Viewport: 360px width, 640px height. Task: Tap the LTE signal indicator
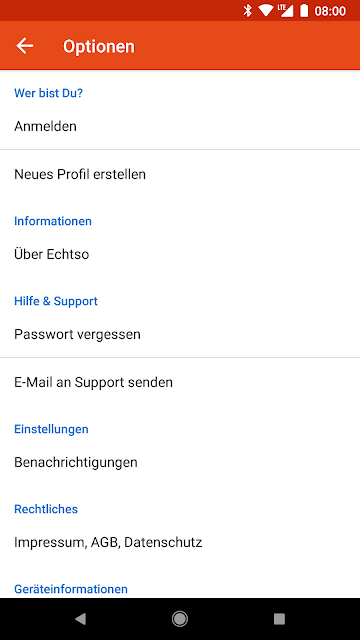pos(286,11)
